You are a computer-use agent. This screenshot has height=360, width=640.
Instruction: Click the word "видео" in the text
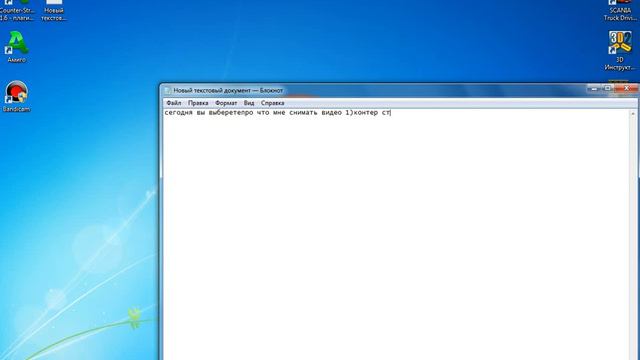point(331,113)
